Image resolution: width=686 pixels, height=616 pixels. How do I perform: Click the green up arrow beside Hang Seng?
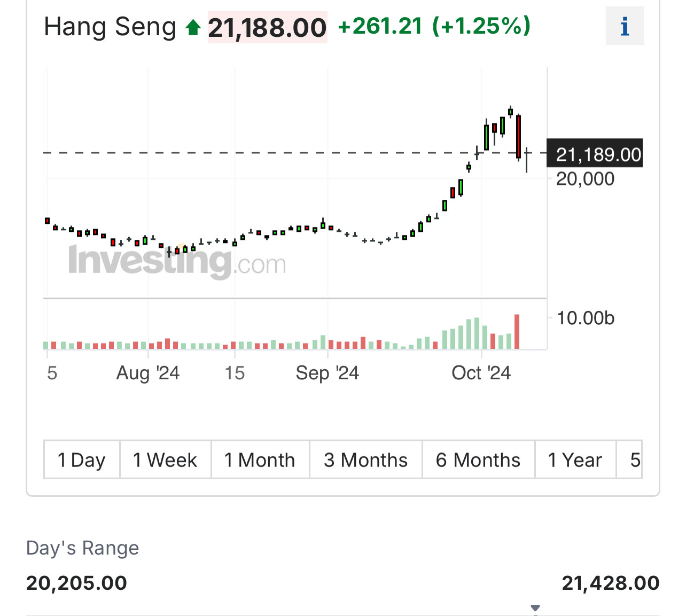pos(193,27)
